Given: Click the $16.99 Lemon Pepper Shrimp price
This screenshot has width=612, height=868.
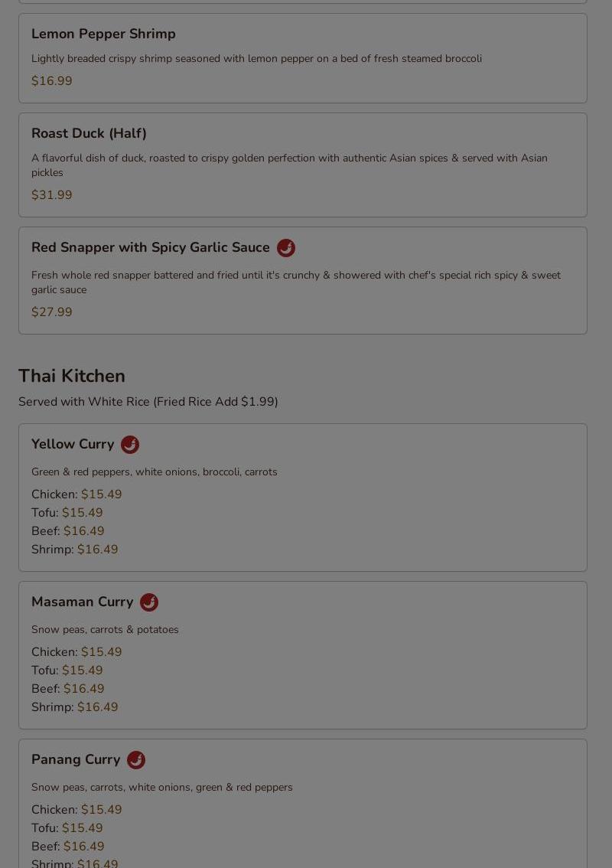Looking at the screenshot, I should pyautogui.click(x=51, y=81).
